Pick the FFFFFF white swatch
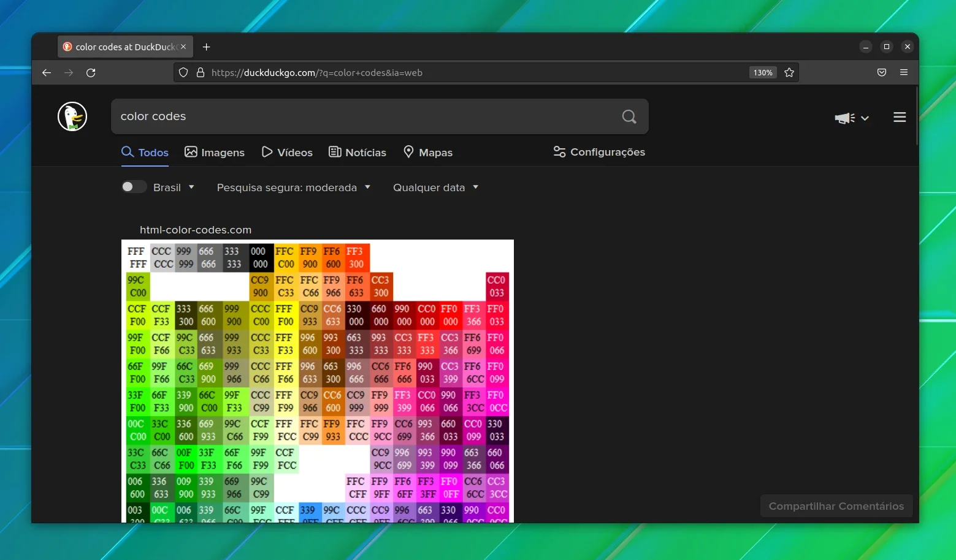The image size is (956, 560). coord(137,258)
